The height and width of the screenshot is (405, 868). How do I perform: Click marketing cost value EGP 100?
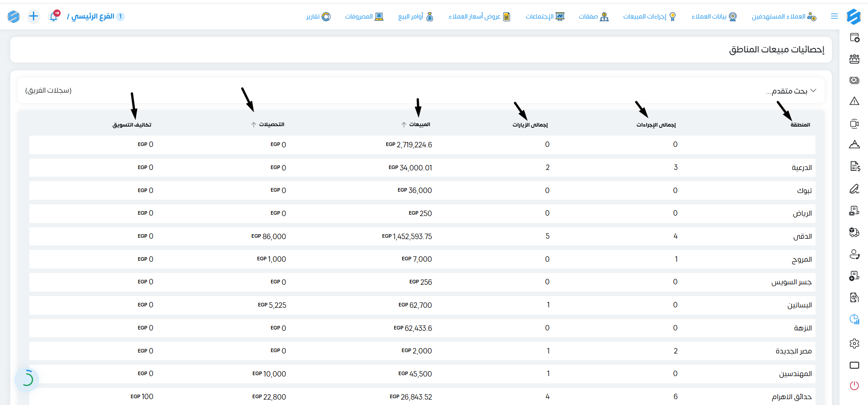click(x=142, y=396)
